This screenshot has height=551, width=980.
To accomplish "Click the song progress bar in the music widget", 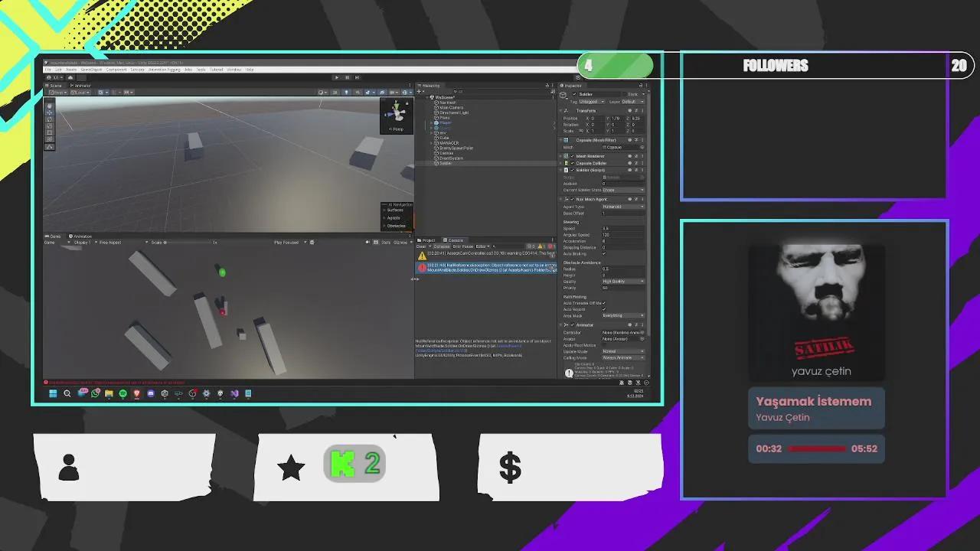I will [816, 448].
